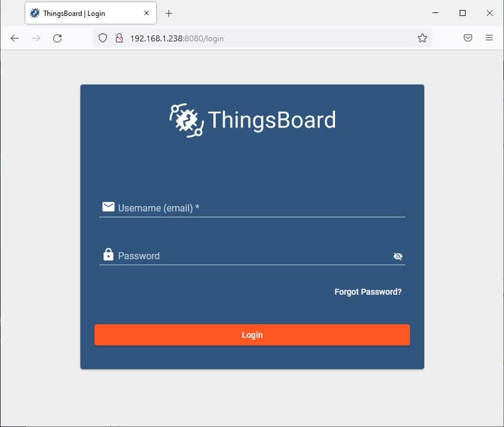
Task: Open the browser hamburger menu
Action: click(489, 37)
